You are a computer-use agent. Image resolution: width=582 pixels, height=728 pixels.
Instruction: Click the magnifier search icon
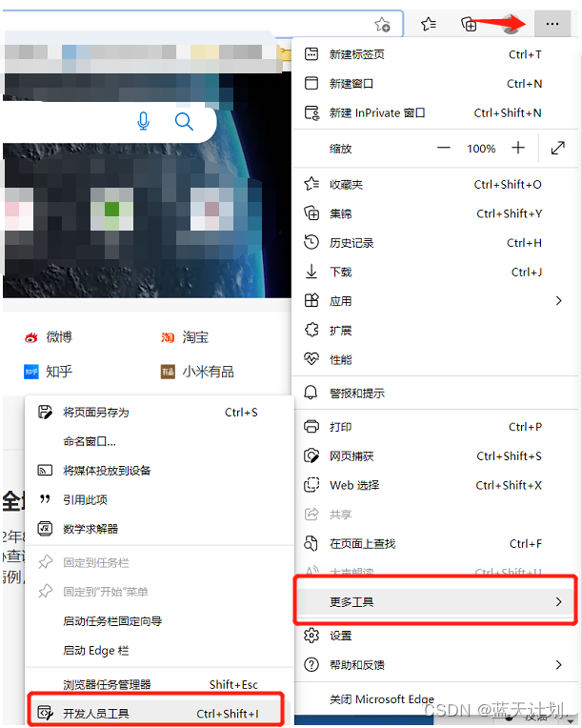[x=184, y=122]
